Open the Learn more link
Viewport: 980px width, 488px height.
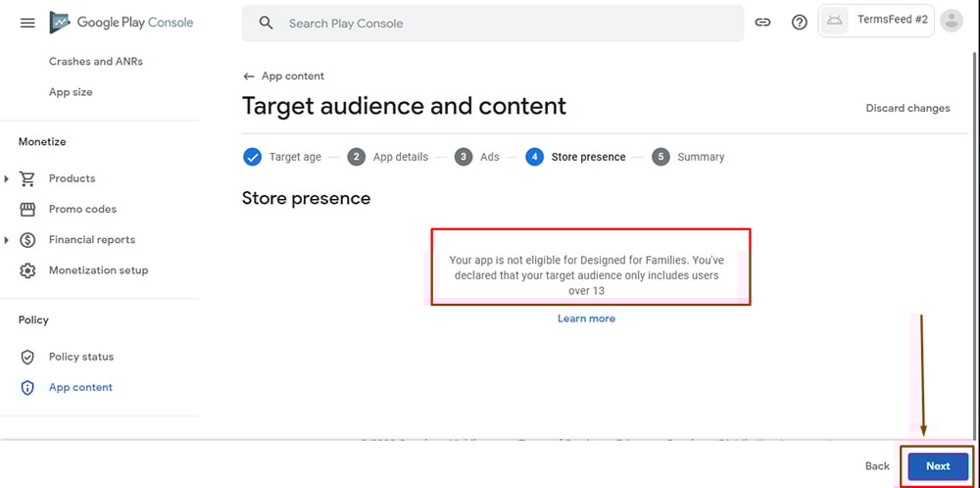[586, 318]
